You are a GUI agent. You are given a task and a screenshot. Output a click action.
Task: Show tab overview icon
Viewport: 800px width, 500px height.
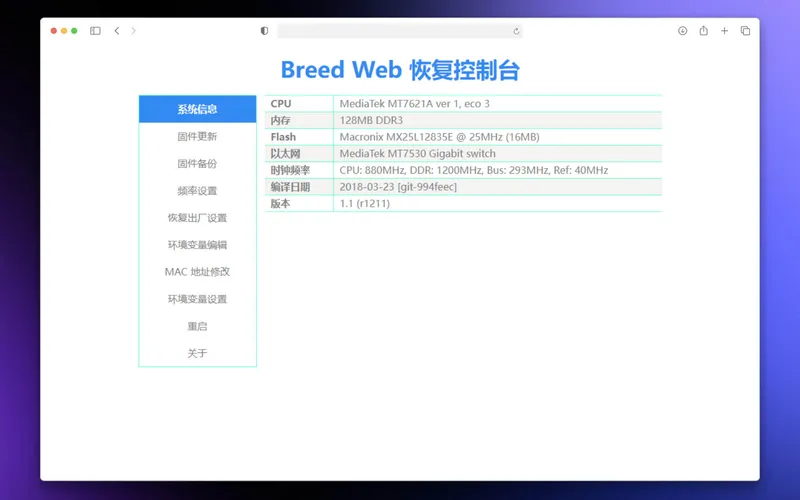coord(745,31)
